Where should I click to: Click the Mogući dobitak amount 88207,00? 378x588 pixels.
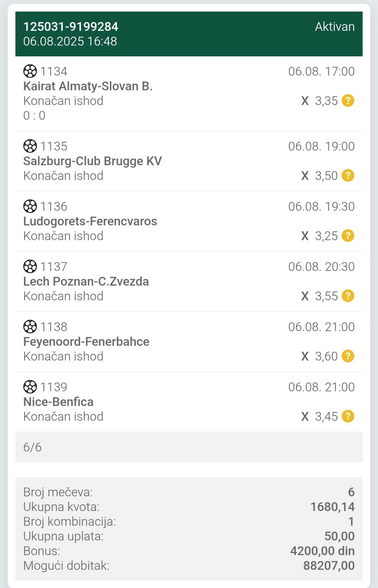click(329, 566)
